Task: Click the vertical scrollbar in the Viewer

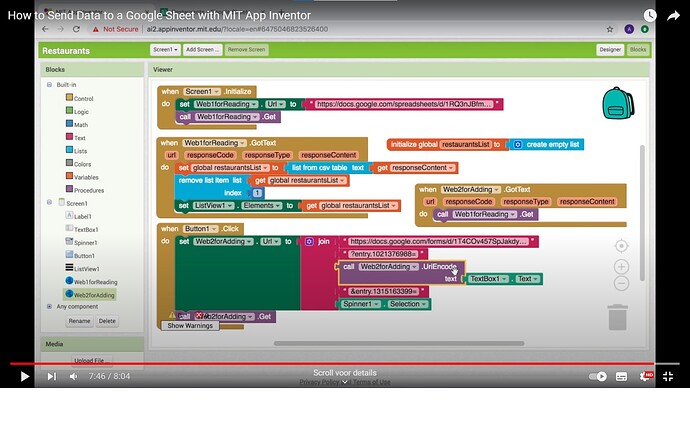Action: point(642,213)
